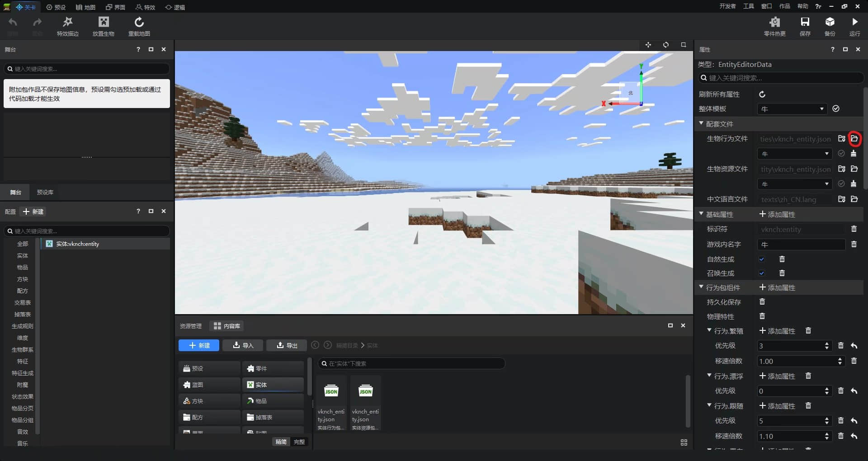The width and height of the screenshot is (868, 461).
Task: Collapse the 行为包组件 section
Action: point(702,287)
